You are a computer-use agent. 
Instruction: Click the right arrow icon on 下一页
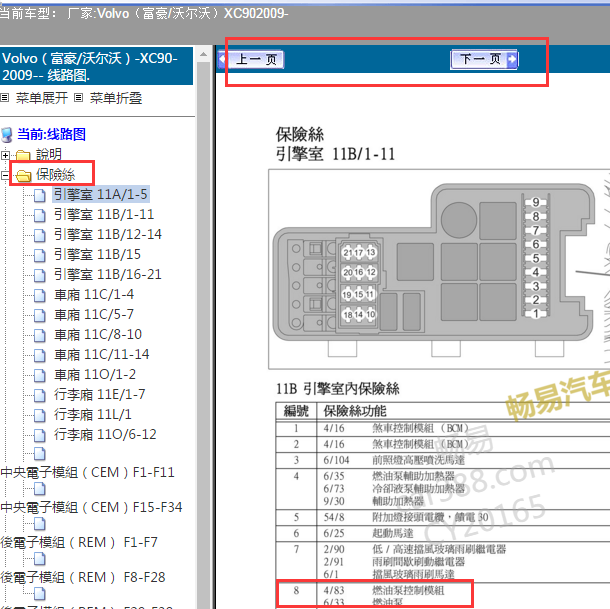tap(513, 60)
